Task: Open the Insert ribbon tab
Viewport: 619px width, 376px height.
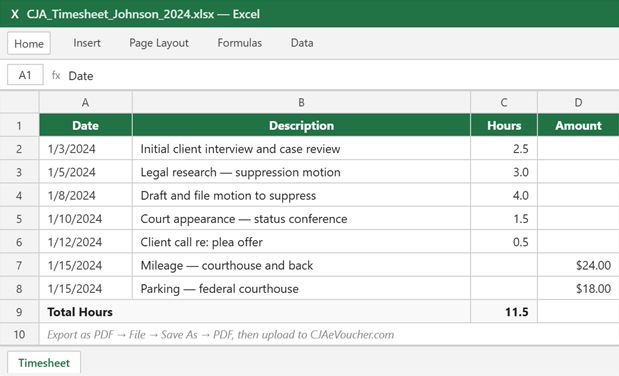Action: 87,43
